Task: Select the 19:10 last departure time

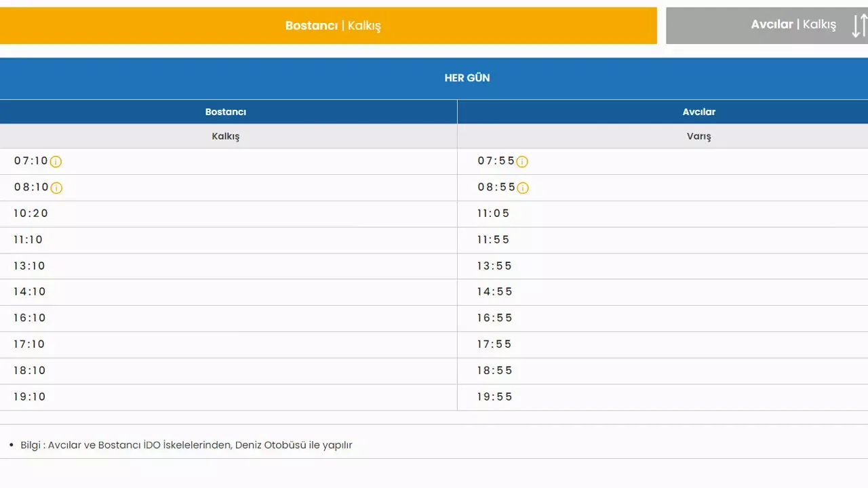Action: point(29,397)
